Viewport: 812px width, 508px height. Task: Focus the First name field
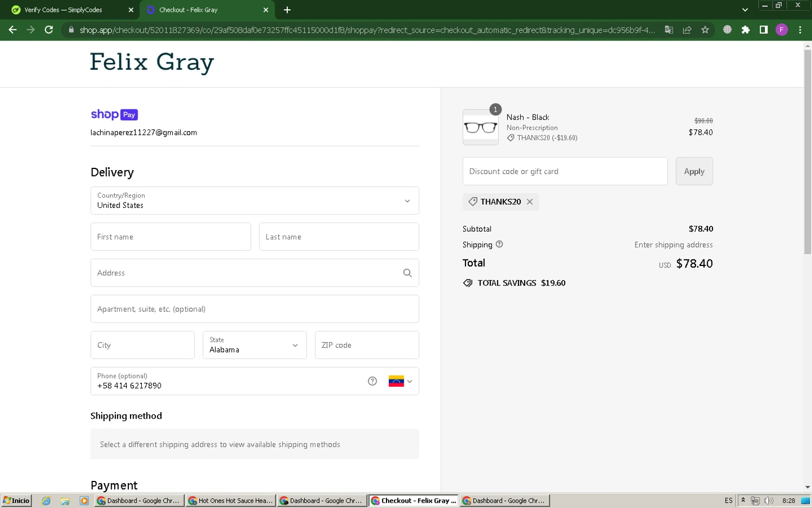point(171,237)
